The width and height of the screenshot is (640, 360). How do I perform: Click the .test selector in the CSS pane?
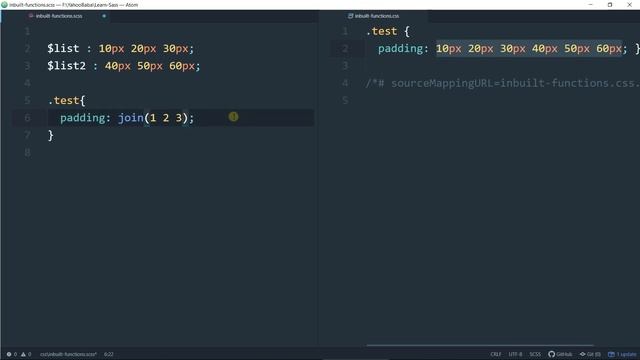tap(381, 31)
